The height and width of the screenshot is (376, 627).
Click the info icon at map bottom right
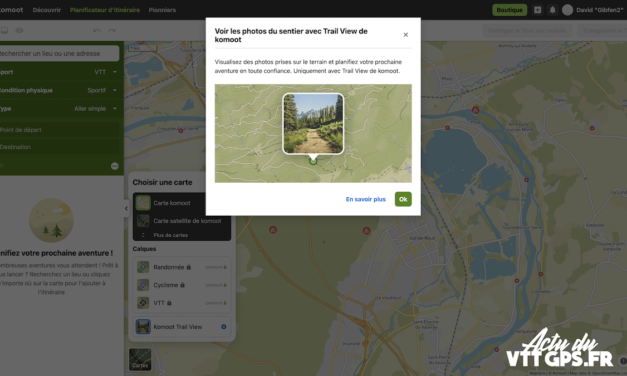[x=623, y=361]
